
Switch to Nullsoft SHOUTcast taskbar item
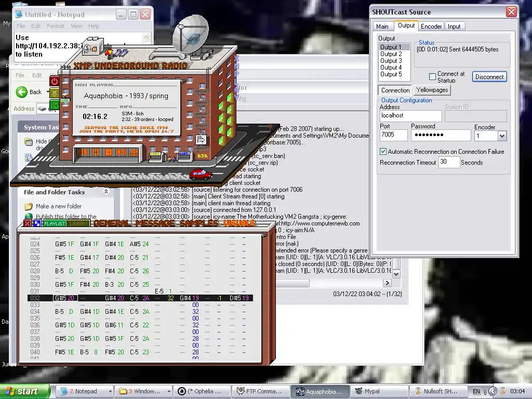tap(438, 391)
